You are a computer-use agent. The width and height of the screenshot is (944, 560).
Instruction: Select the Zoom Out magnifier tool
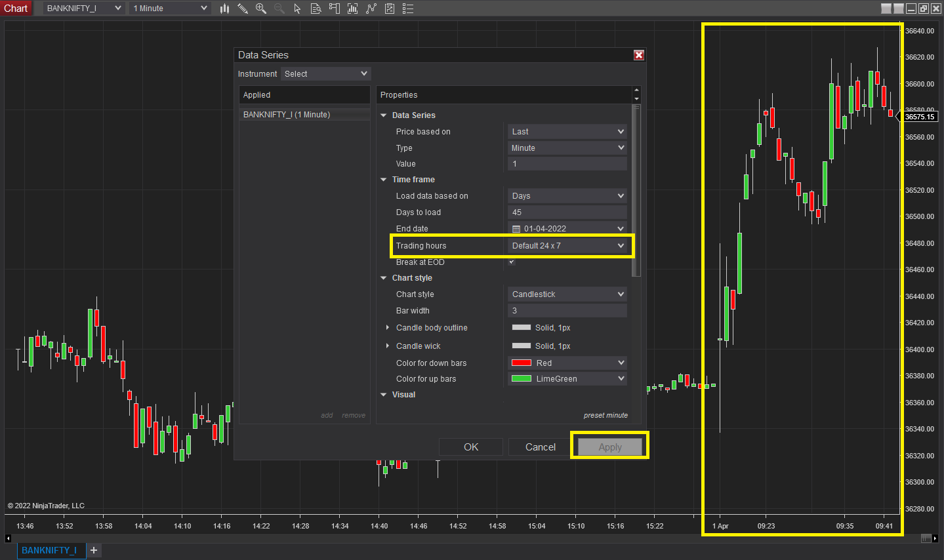pyautogui.click(x=279, y=9)
